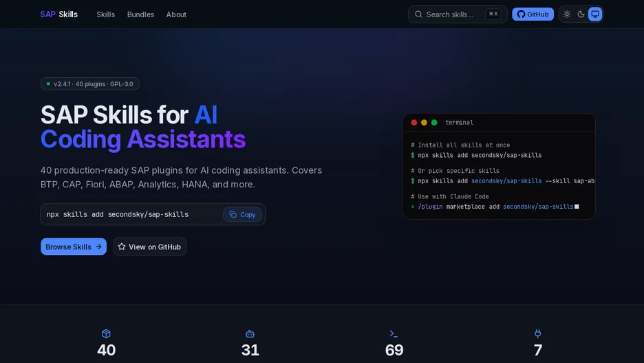644x363 pixels.
Task: Switch to light theme sun icon
Action: pyautogui.click(x=567, y=14)
